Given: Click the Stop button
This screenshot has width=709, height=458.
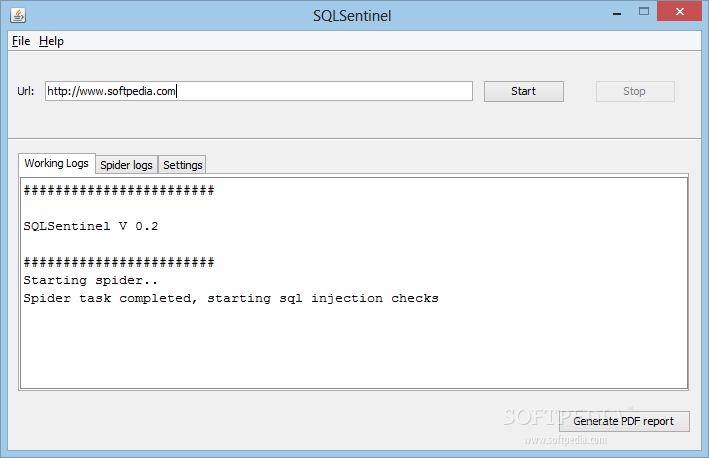Looking at the screenshot, I should coord(635,91).
